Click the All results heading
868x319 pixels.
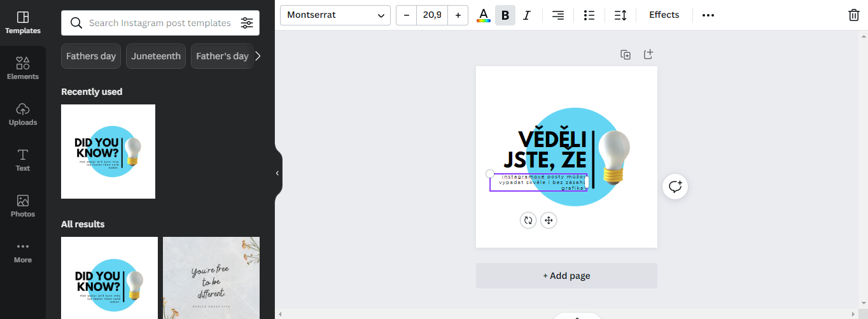[83, 224]
